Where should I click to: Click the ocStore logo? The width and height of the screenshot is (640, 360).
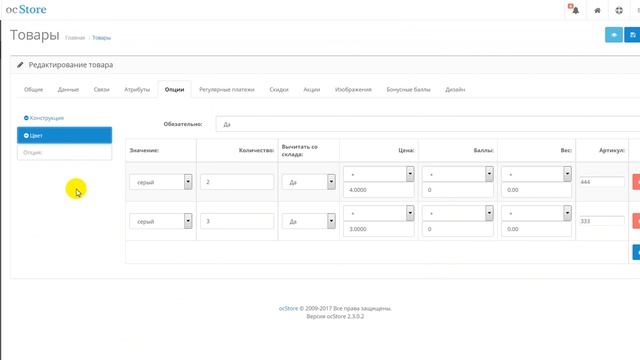coord(26,9)
